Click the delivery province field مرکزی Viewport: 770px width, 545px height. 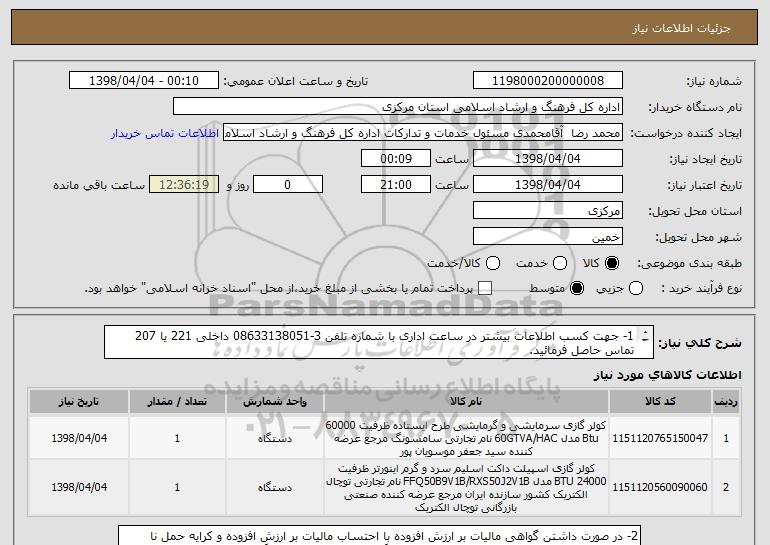548,211
